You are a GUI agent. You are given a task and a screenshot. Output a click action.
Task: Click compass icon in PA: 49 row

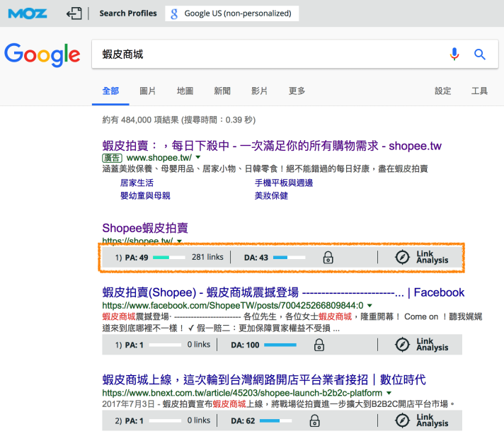(402, 257)
